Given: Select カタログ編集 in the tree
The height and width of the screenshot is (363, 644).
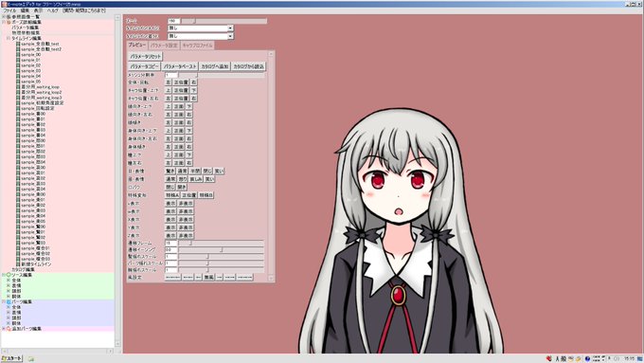Looking at the screenshot, I should tap(23, 270).
